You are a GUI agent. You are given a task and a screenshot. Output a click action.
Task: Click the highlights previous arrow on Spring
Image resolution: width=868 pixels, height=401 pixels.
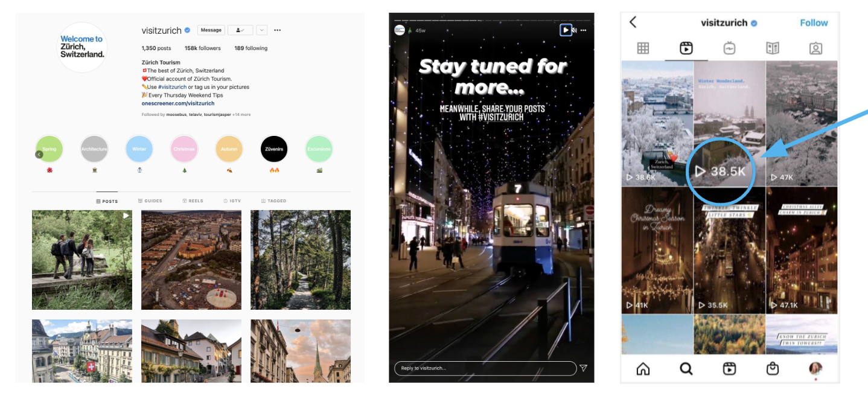[x=39, y=155]
